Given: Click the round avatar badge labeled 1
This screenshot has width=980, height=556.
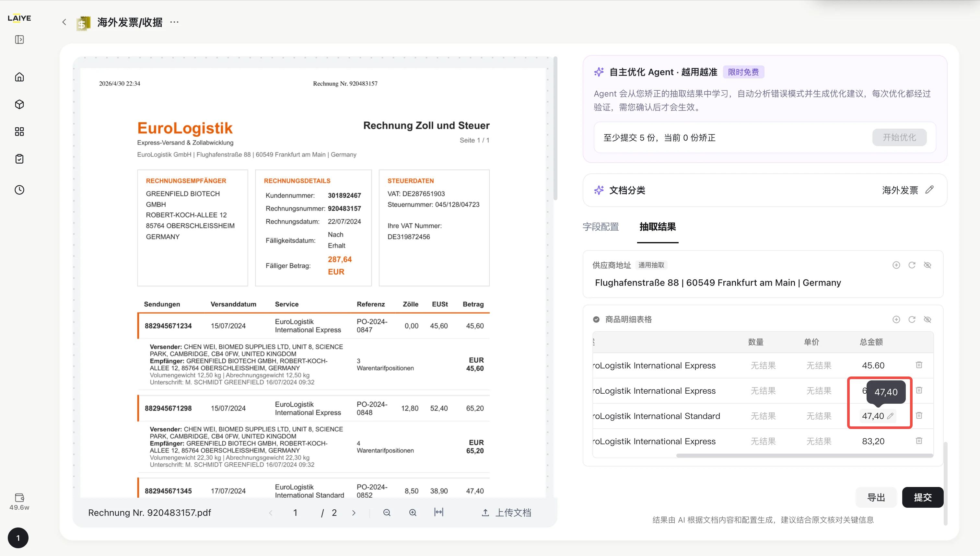Looking at the screenshot, I should (x=18, y=538).
